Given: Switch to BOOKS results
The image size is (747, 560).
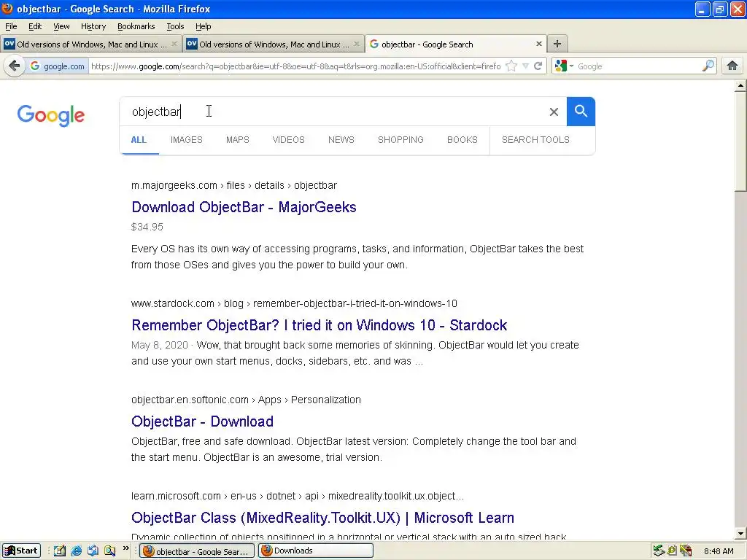Looking at the screenshot, I should tap(462, 140).
